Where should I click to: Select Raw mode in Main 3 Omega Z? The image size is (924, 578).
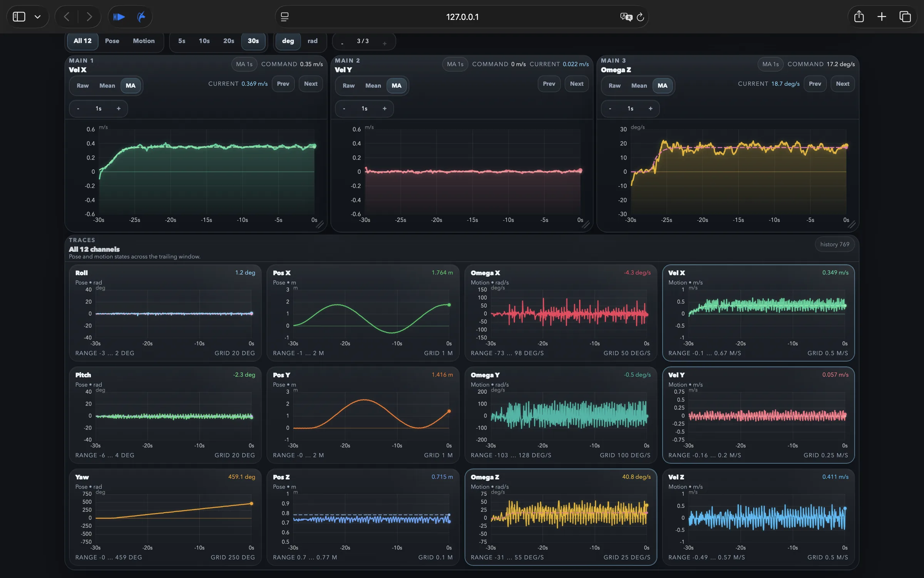point(614,86)
